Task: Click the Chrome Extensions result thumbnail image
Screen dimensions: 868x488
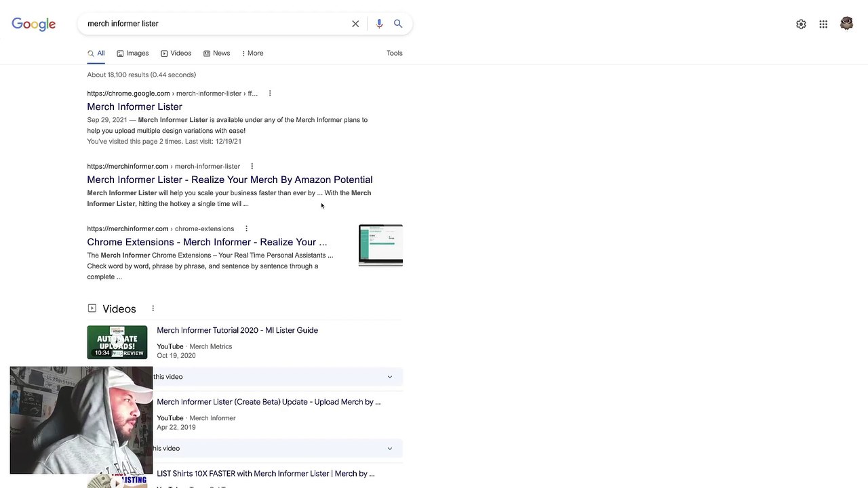Action: point(380,245)
